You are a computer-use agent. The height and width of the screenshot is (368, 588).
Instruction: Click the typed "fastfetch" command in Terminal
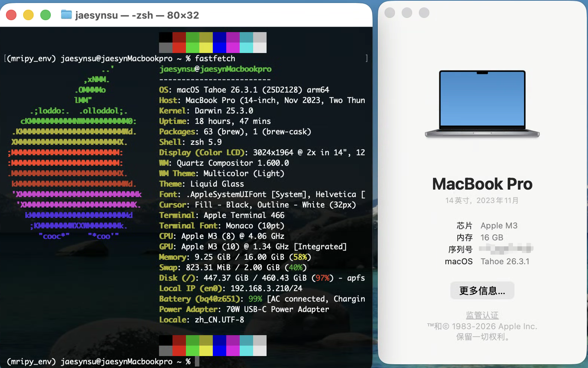tap(215, 59)
